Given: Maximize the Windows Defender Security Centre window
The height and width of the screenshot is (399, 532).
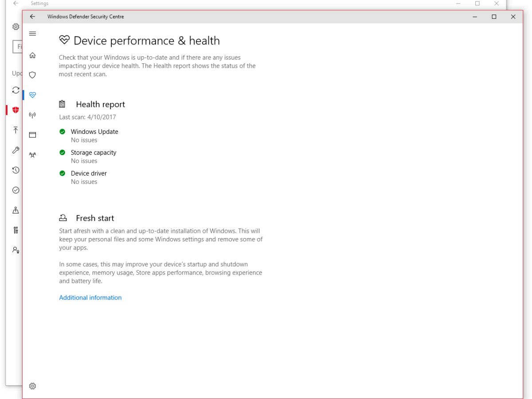Looking at the screenshot, I should pos(494,17).
